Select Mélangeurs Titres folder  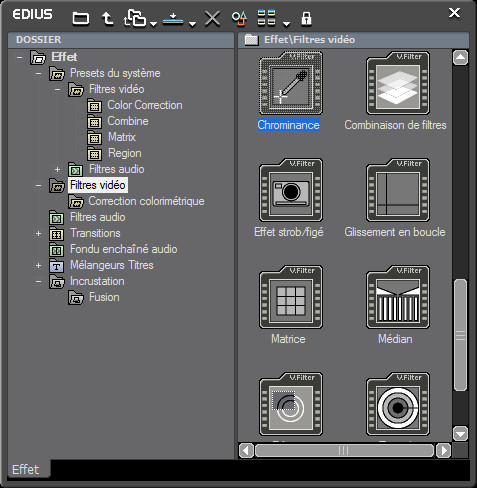tap(112, 265)
